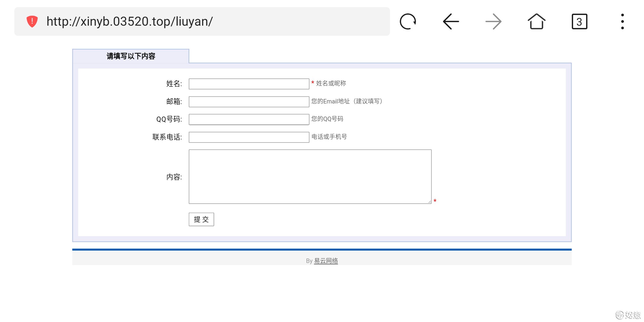Image resolution: width=644 pixels, height=322 pixels.
Task: Click inside the 内容 message textarea
Action: click(x=310, y=177)
